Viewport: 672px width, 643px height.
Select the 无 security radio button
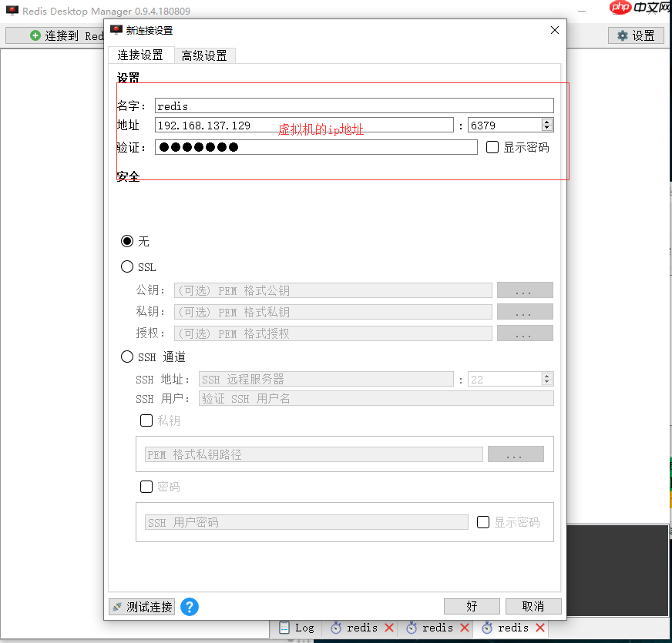pos(126,241)
